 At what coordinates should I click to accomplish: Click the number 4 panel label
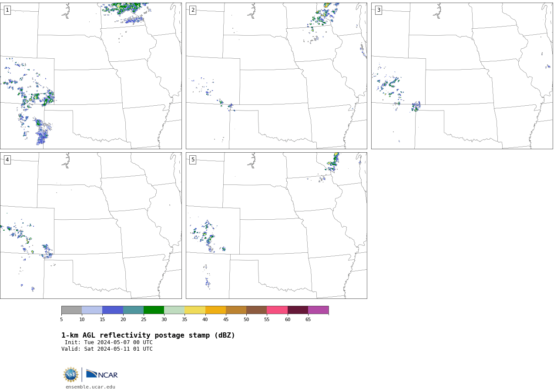(x=7, y=160)
